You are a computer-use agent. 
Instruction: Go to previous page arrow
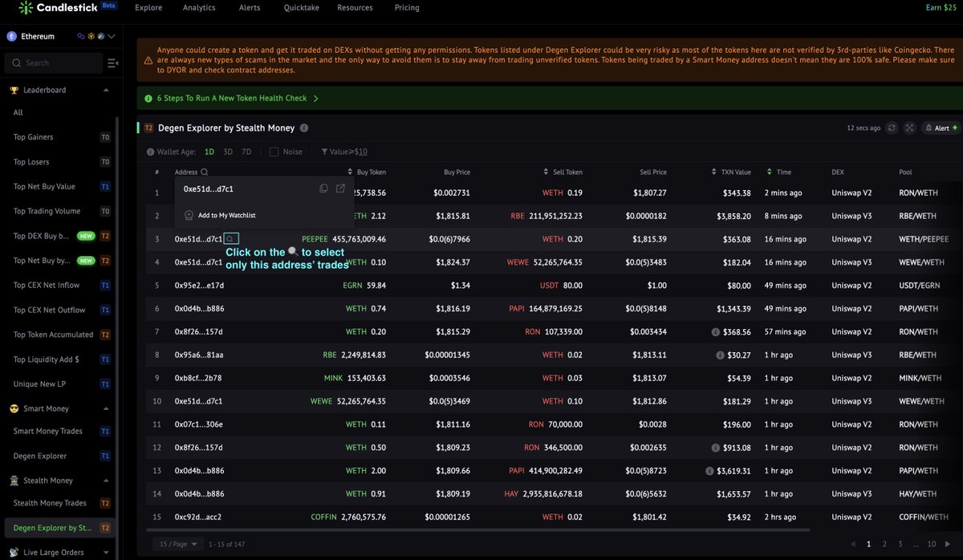coord(852,544)
